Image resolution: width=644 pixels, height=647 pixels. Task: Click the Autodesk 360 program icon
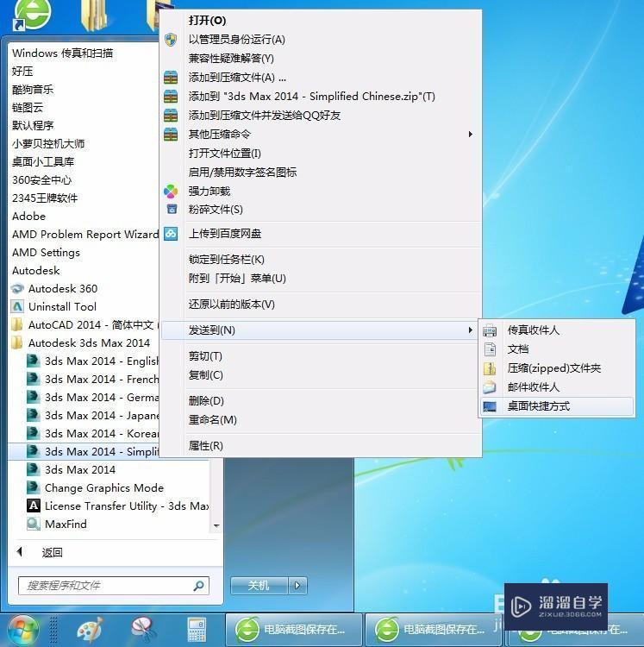coord(17,288)
